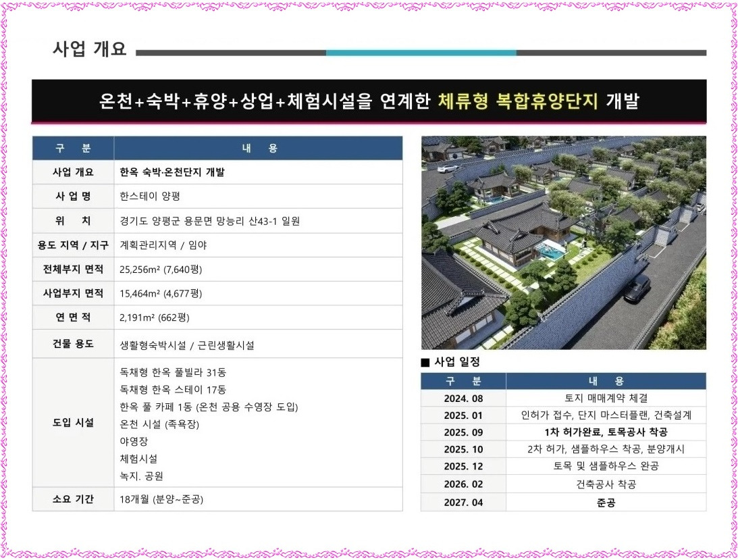Click the '사업 일정' section heading
Image resolution: width=738 pixels, height=560 pixels.
point(456,362)
